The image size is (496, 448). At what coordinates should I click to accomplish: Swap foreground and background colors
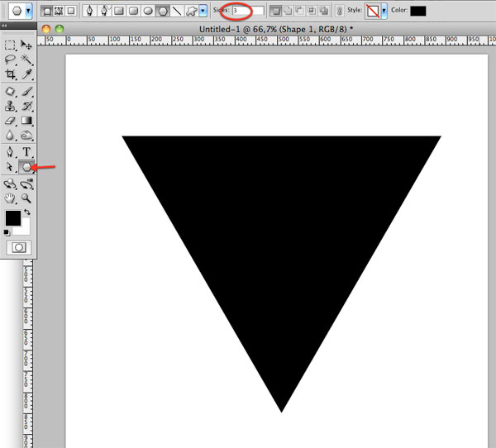tap(27, 212)
